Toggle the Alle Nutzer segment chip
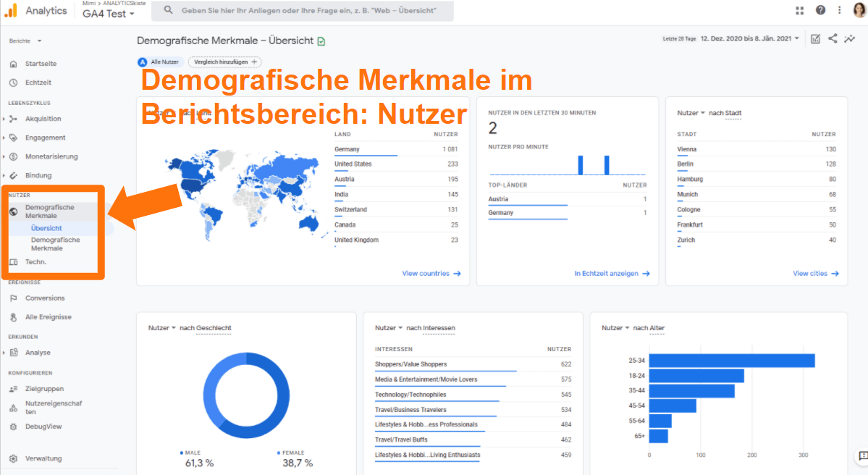The height and width of the screenshot is (475, 868). pos(159,62)
